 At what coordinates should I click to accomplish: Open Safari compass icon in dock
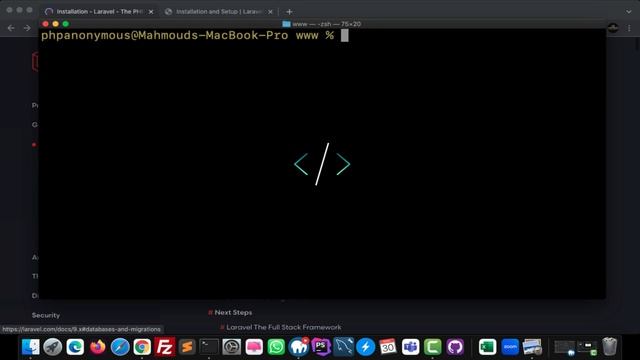[x=120, y=347]
